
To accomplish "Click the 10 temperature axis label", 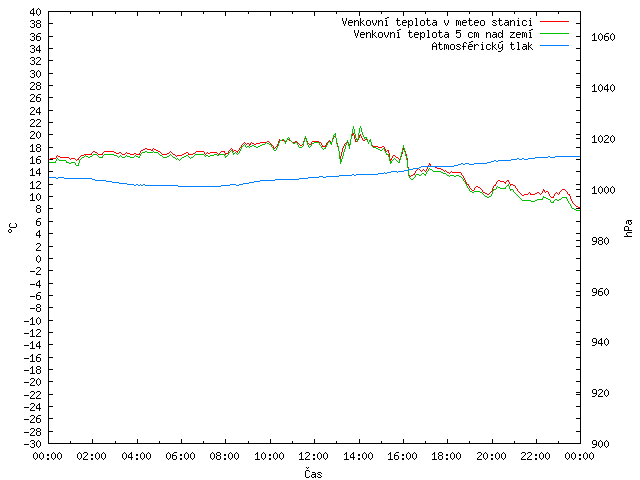I will pos(36,197).
